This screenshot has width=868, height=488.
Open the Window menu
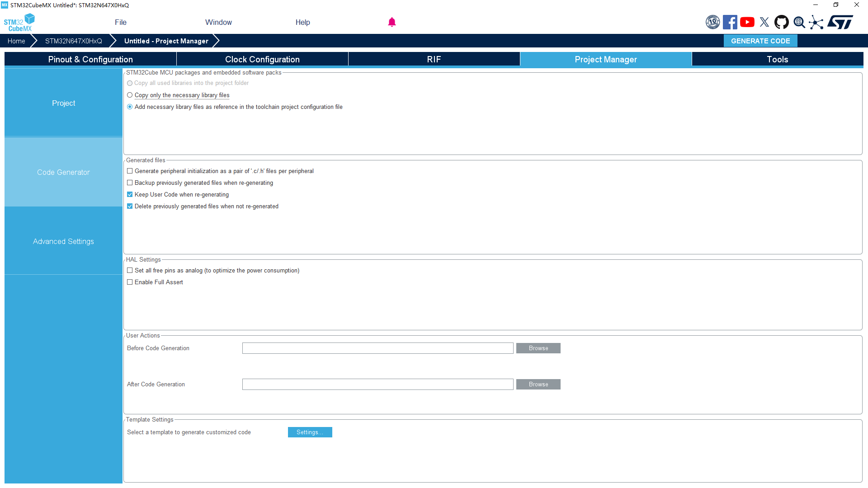pos(218,22)
